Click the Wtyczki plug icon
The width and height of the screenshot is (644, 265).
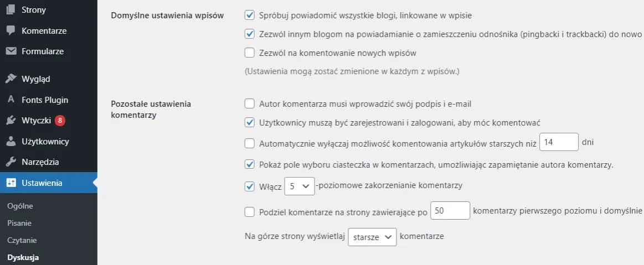[11, 120]
